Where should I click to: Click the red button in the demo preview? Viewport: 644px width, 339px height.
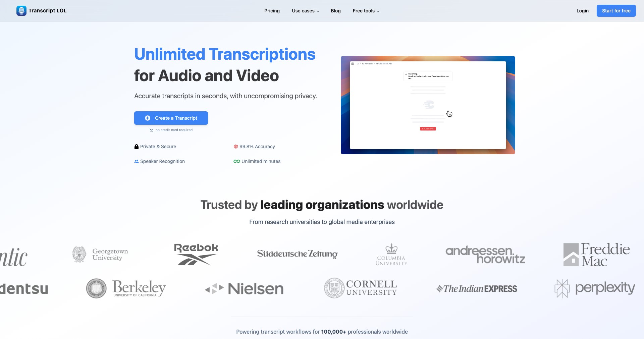428,129
